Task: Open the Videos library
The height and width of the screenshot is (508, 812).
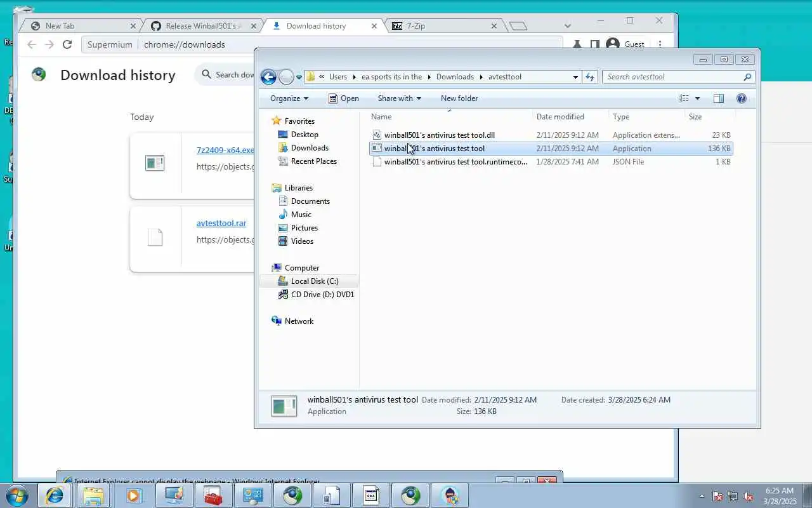Action: click(x=302, y=241)
